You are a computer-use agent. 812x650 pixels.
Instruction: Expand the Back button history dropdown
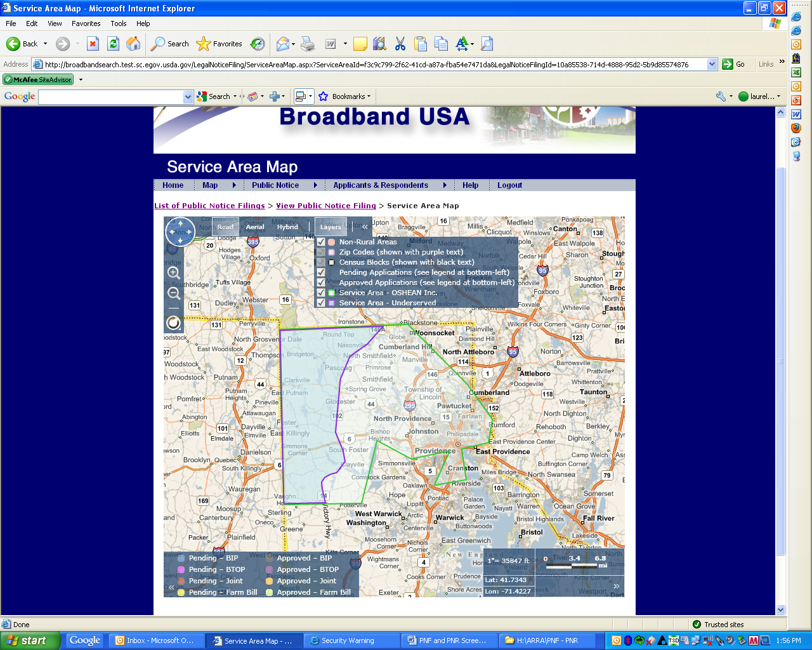(45, 44)
